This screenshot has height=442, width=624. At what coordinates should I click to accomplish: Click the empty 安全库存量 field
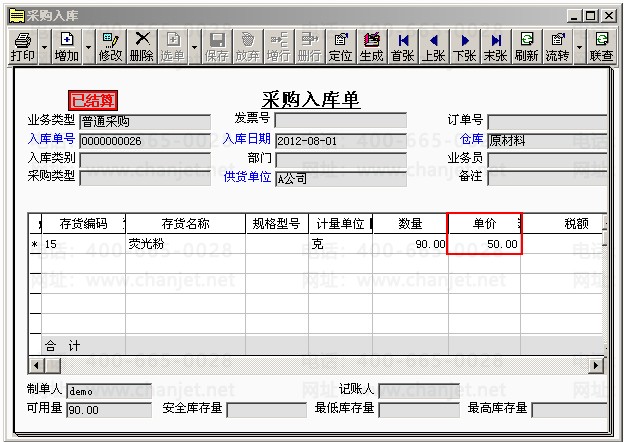pyautogui.click(x=267, y=410)
